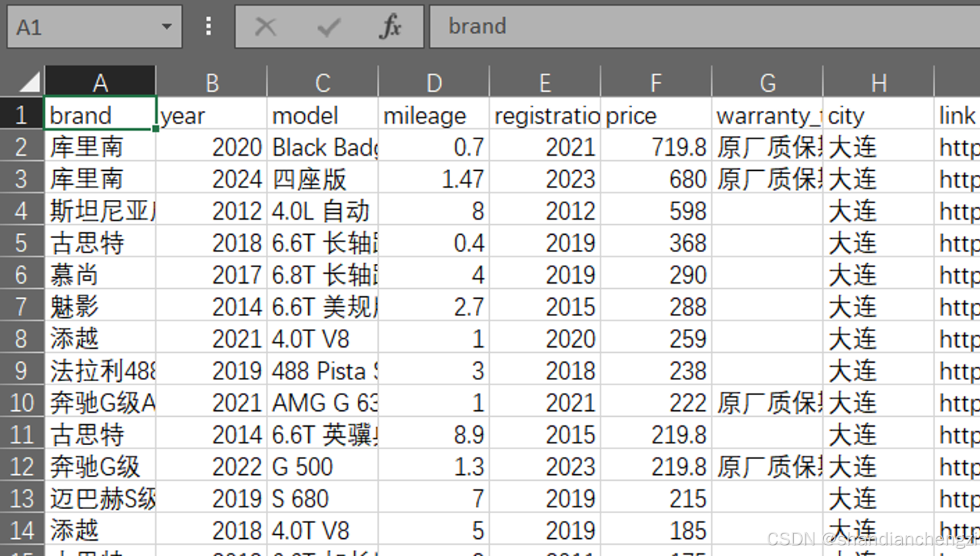Viewport: 980px width, 556px height.
Task: Click the link header cell
Action: click(x=958, y=115)
